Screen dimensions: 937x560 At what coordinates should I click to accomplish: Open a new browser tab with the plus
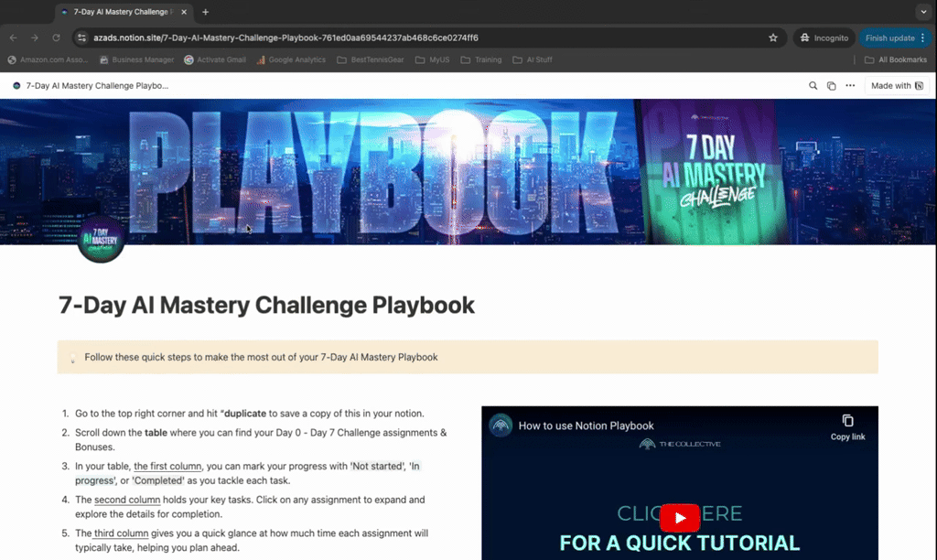tap(203, 14)
